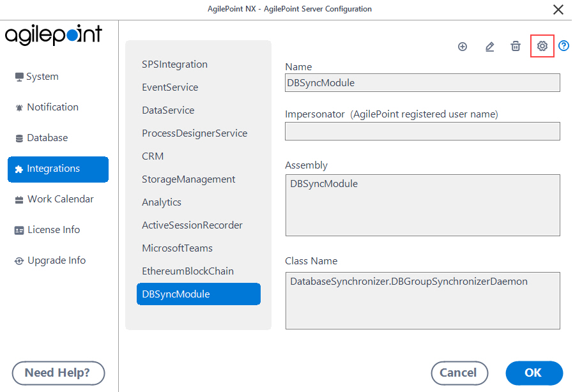Open the Configure gear icon
Viewport: 582px width, 392px height.
(x=542, y=46)
